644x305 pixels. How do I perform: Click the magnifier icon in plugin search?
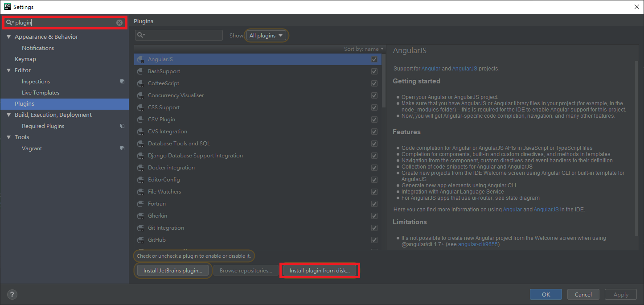pyautogui.click(x=140, y=35)
